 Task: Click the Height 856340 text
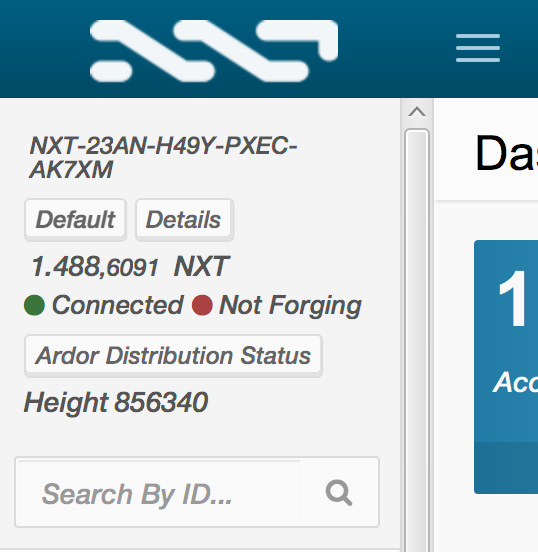pos(116,402)
